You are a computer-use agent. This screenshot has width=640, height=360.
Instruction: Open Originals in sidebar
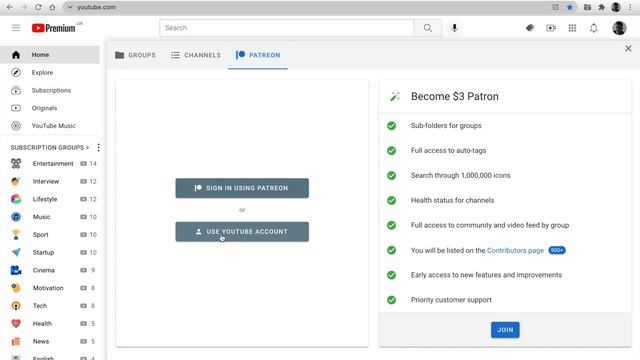tap(50, 108)
